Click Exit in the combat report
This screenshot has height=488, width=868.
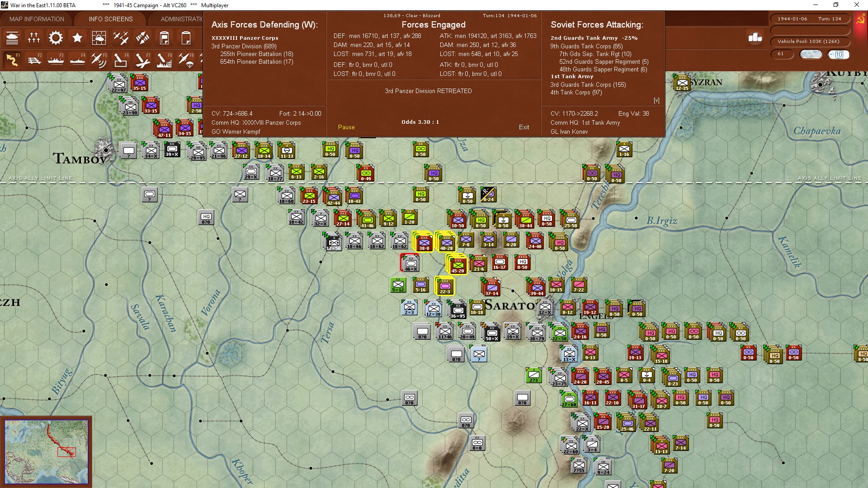click(524, 127)
